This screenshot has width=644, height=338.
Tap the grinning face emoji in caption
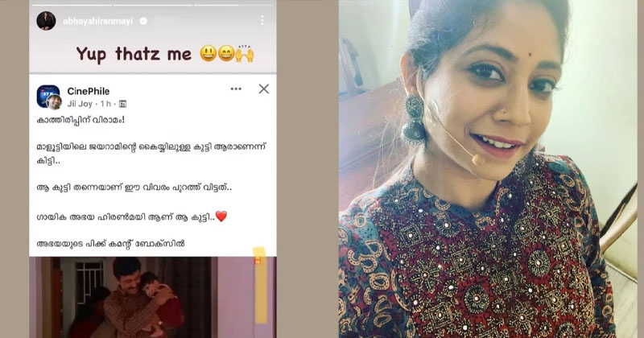[x=208, y=54]
